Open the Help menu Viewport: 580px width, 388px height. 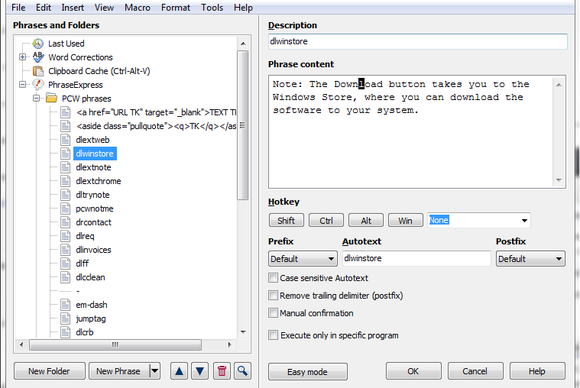(243, 7)
